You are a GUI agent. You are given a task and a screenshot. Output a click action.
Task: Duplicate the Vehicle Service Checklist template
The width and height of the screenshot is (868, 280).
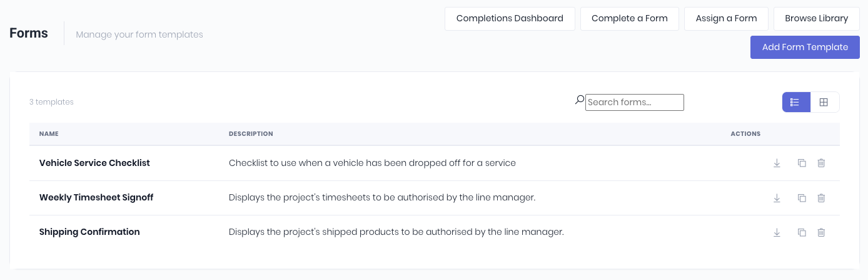(x=802, y=163)
